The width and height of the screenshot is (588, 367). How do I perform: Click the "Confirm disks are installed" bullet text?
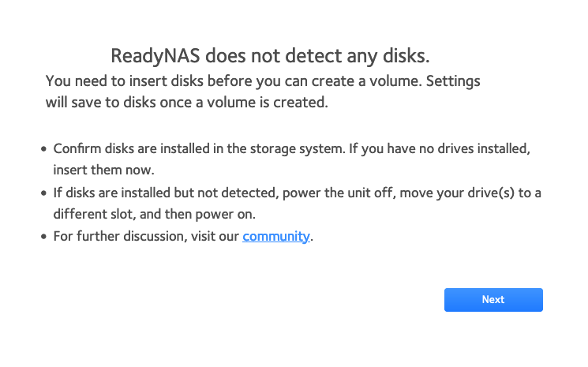tap(296, 148)
